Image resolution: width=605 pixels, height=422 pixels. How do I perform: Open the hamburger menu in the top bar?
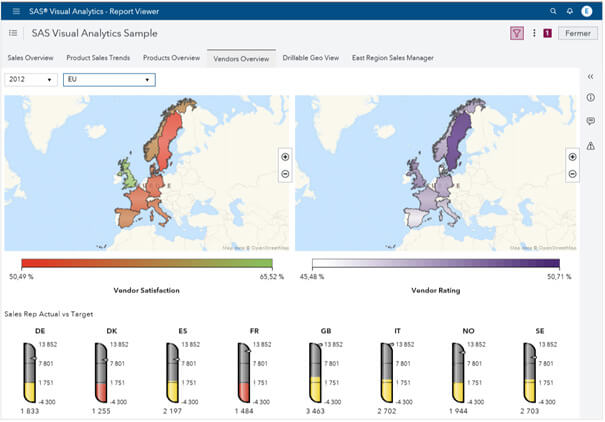16,11
